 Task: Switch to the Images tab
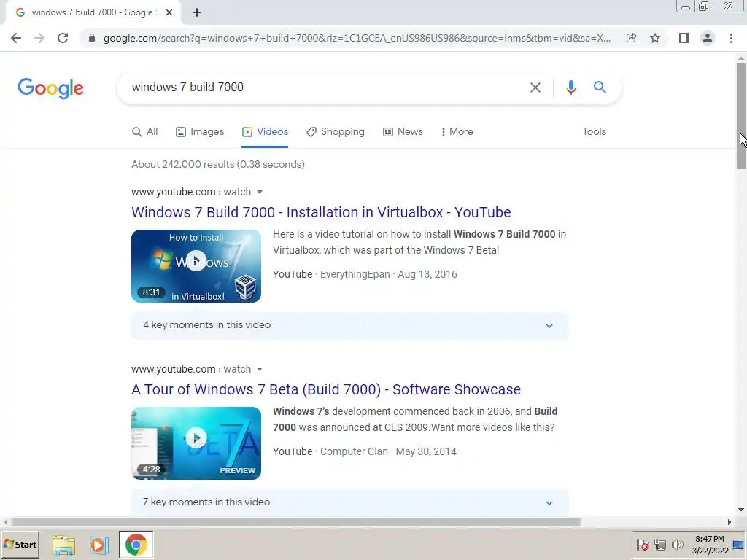point(200,132)
